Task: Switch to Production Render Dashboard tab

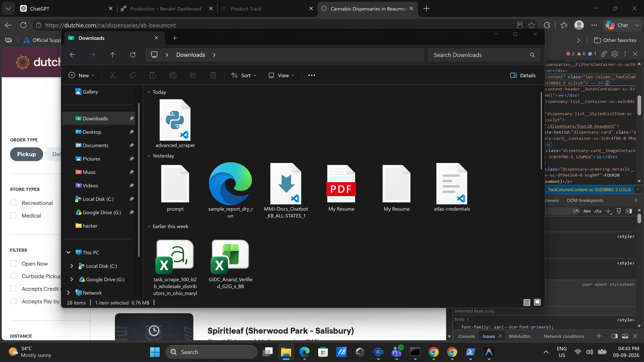Action: (x=166, y=9)
